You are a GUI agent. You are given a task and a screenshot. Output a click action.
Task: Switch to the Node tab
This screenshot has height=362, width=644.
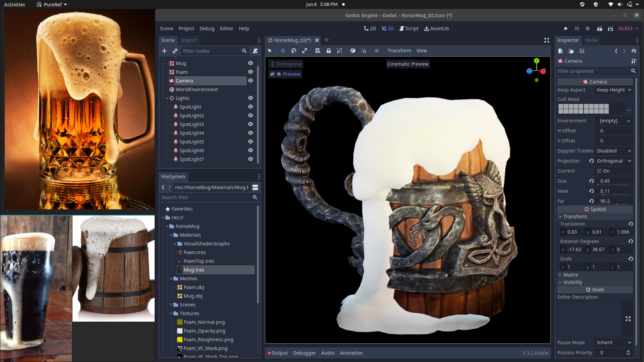click(591, 40)
